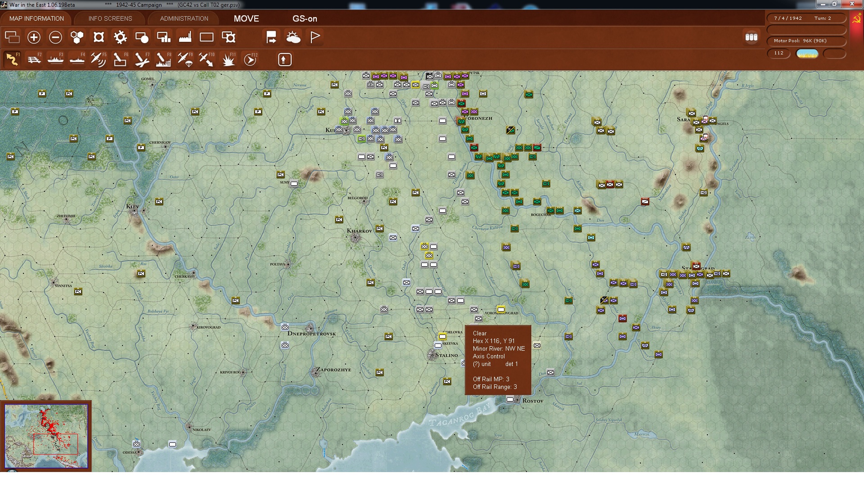This screenshot has height=504, width=864.
Task: Click the Stalino city label
Action: pos(446,355)
